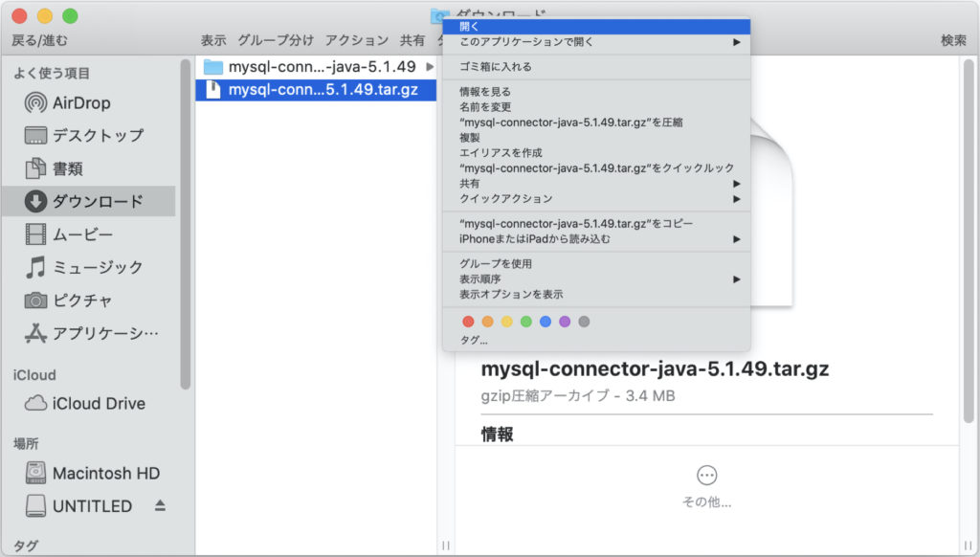Click the Downloads (ダウンロード) arrow icon
The height and width of the screenshot is (557, 980).
coord(35,201)
